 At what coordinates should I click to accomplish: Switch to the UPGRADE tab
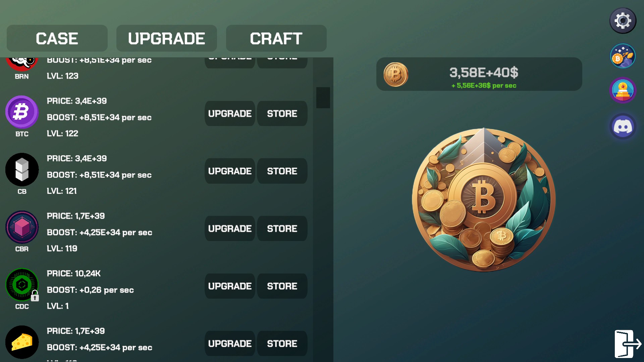[166, 38]
